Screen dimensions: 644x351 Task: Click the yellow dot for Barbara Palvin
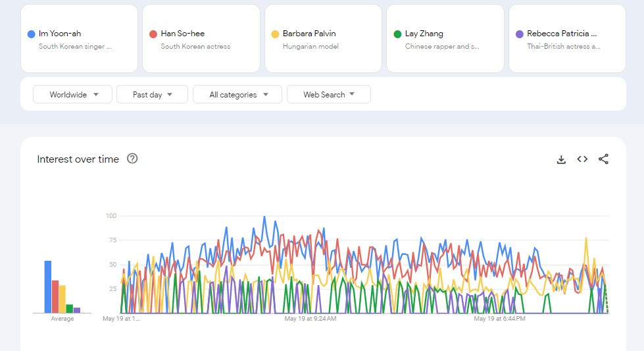point(276,34)
